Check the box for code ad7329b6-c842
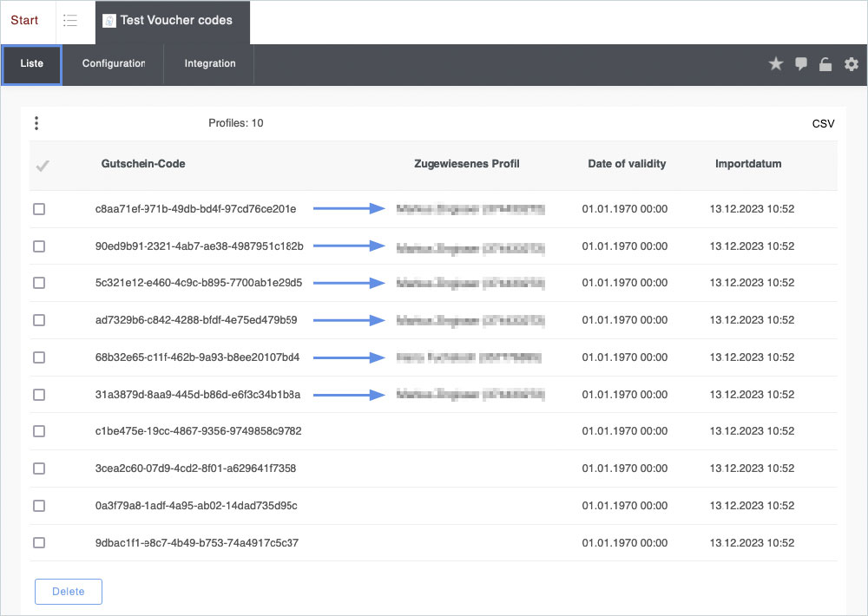The image size is (868, 616). pyautogui.click(x=39, y=320)
